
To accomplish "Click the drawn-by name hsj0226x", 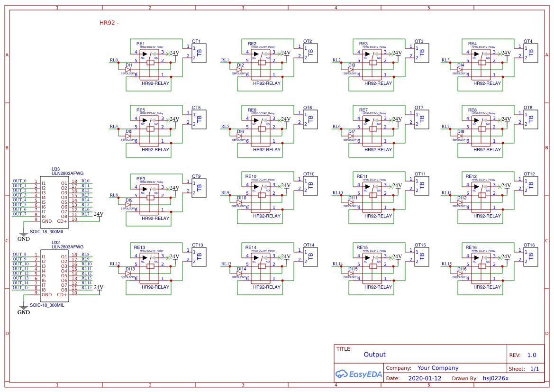I will [x=496, y=378].
